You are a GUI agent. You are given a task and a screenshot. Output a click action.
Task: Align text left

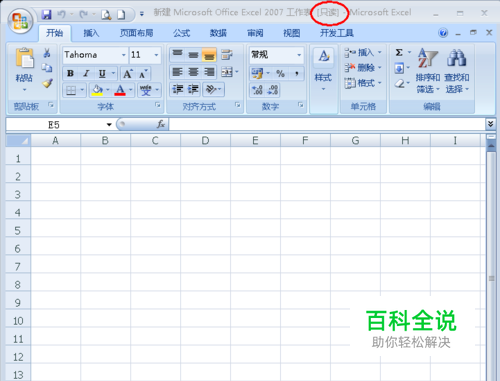tap(177, 72)
